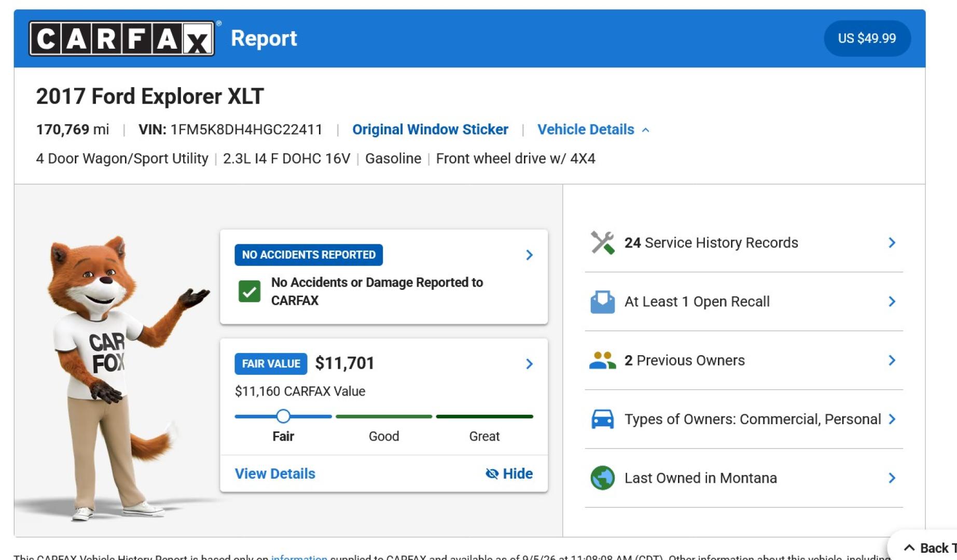The image size is (957, 560).
Task: Open Previous Owners row chevron
Action: pyautogui.click(x=892, y=360)
